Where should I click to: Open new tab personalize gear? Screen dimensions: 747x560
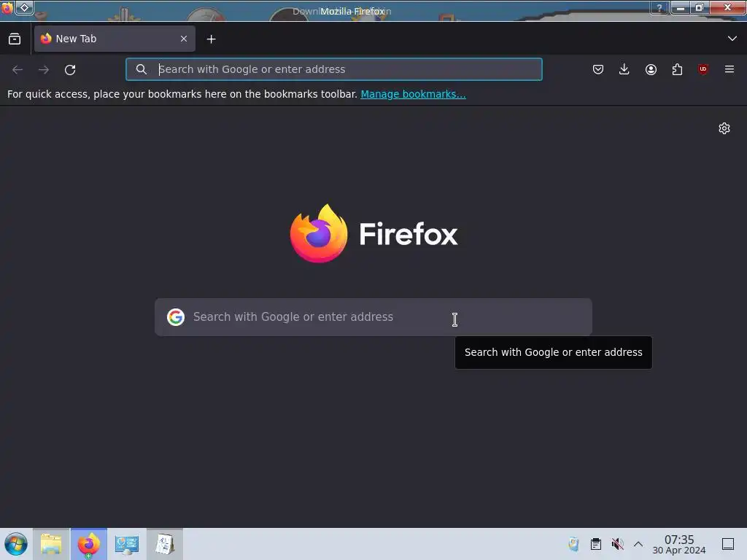[724, 128]
